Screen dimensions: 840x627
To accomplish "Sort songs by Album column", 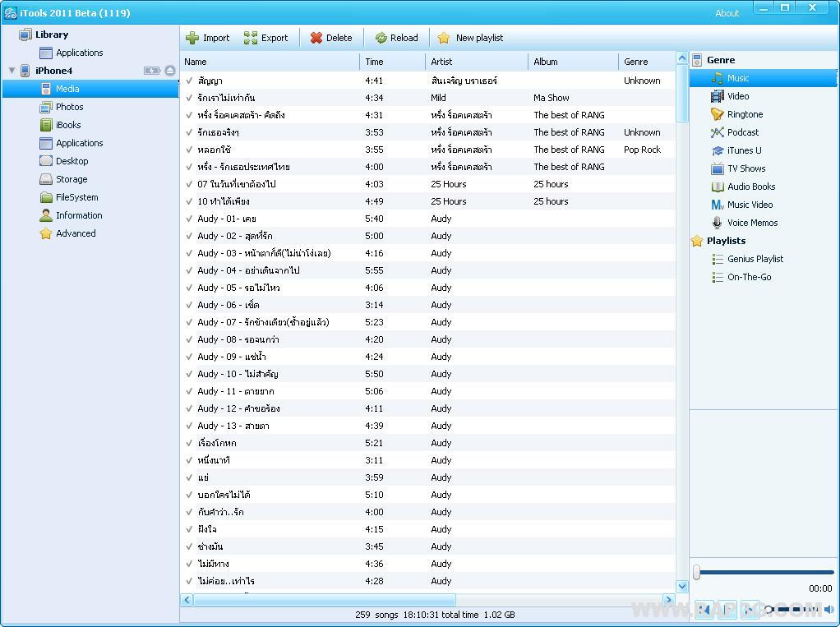I will [x=573, y=62].
